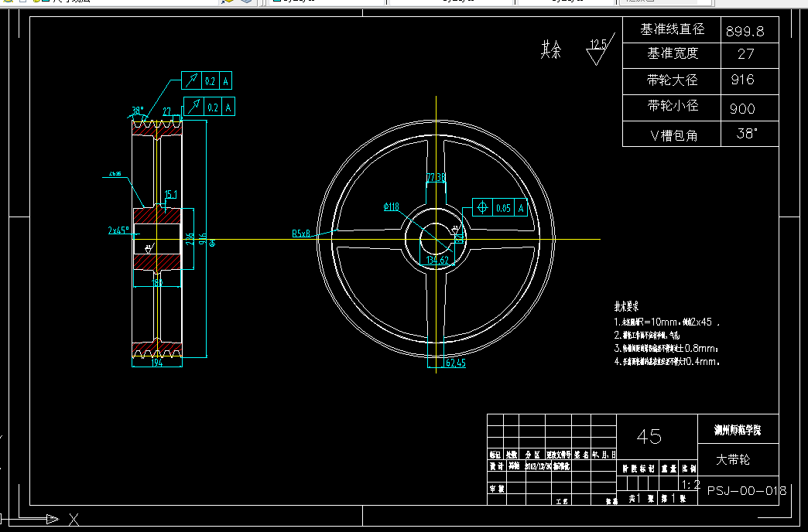
Task: Select the 其余 text near the roughness symbol
Action: 550,50
